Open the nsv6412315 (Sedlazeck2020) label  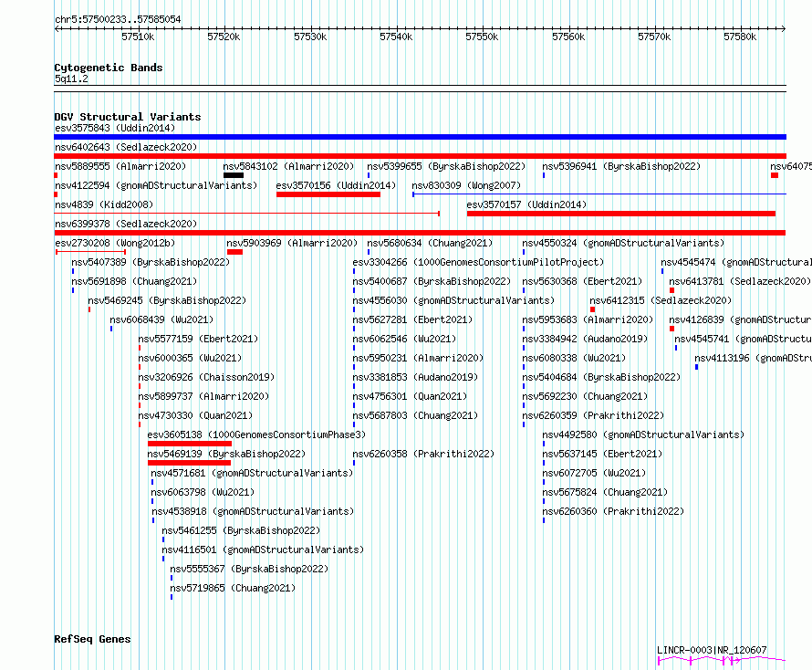point(661,300)
